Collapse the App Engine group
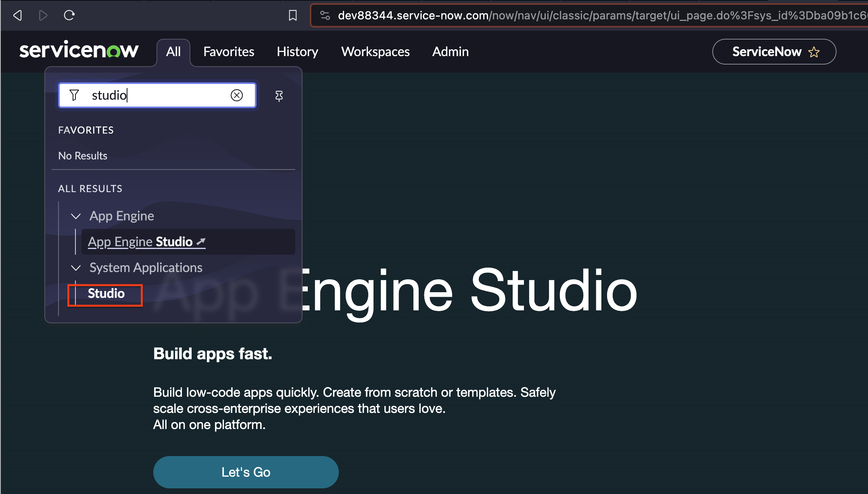The width and height of the screenshot is (868, 494). (76, 216)
